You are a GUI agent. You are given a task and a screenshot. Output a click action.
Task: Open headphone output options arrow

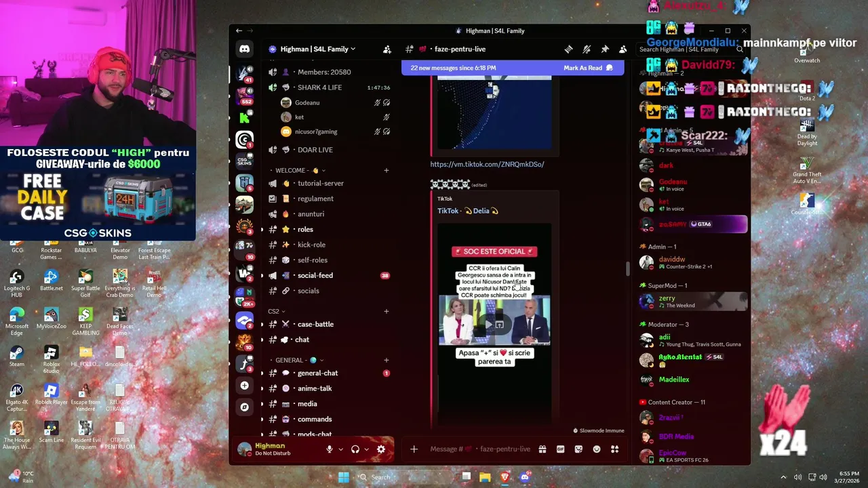click(x=366, y=449)
